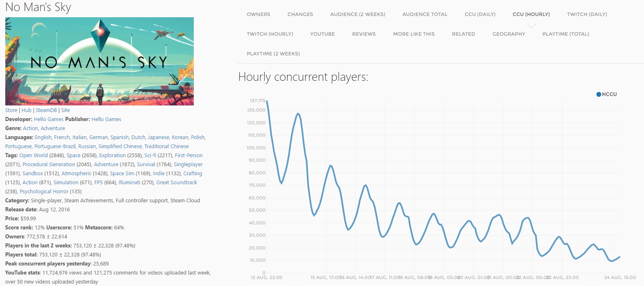View the Geography tab
This screenshot has width=644, height=286.
[509, 34]
